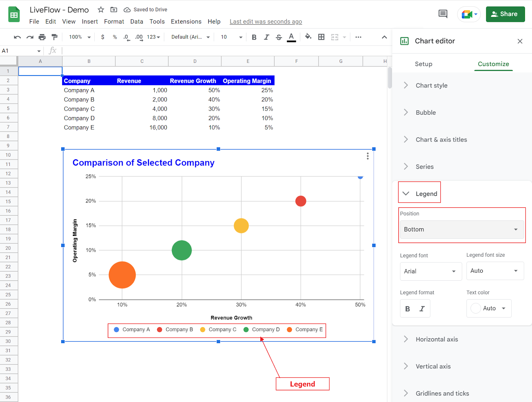Open the legend Text color Auto picker

(x=489, y=308)
